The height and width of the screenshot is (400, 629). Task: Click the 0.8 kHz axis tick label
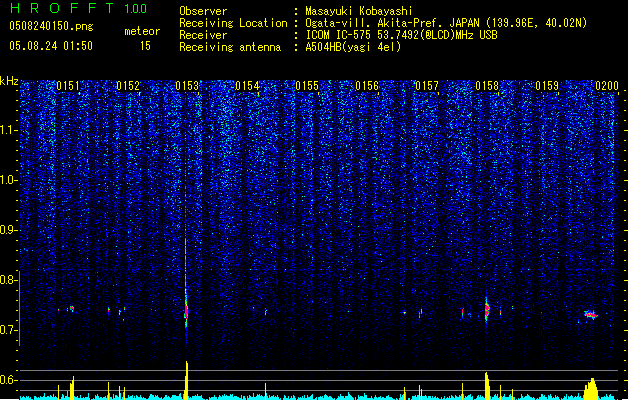[8, 280]
